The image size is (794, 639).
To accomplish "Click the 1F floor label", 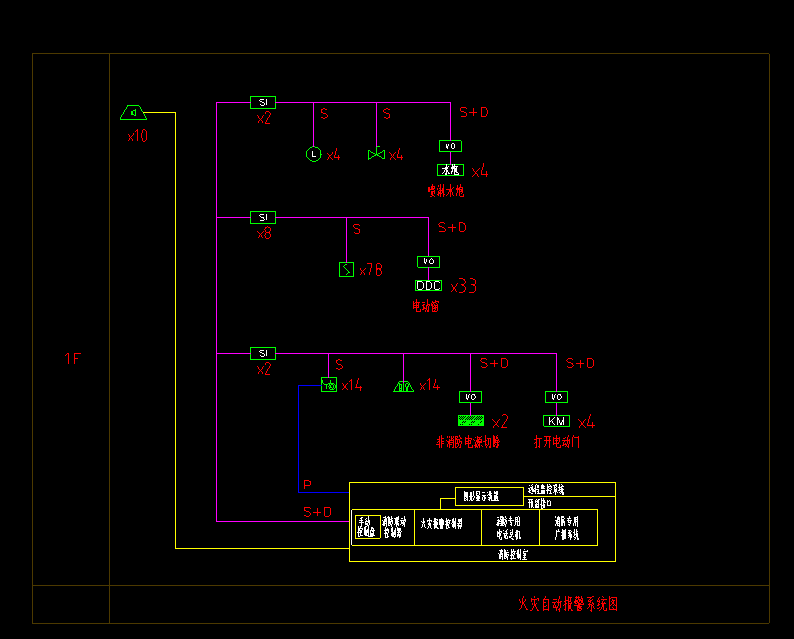I will pyautogui.click(x=72, y=358).
